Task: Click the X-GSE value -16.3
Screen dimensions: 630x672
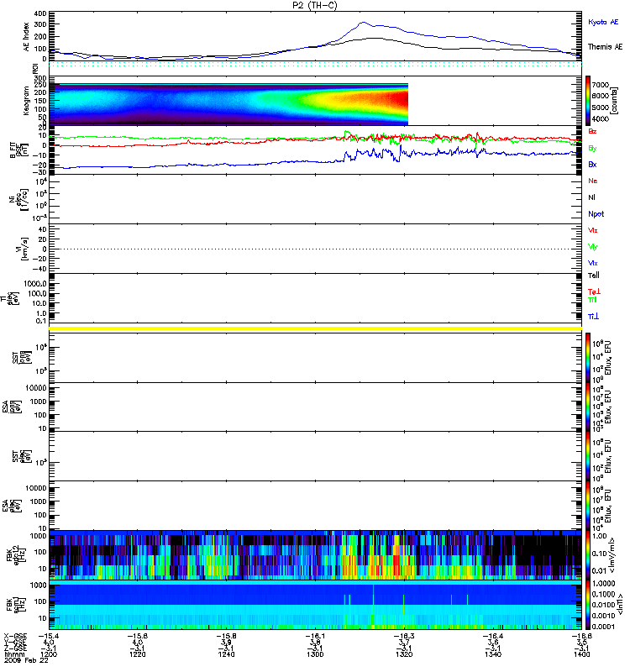Action: [404, 636]
